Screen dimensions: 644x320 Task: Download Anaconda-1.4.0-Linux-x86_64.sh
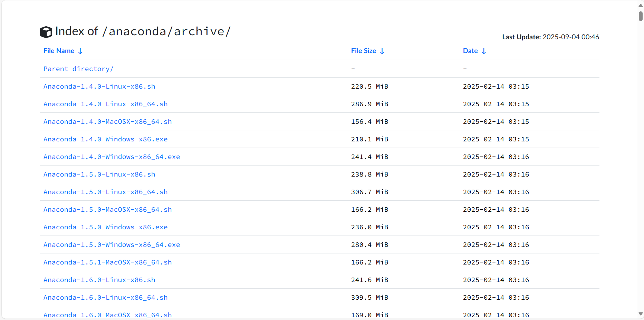(x=105, y=104)
